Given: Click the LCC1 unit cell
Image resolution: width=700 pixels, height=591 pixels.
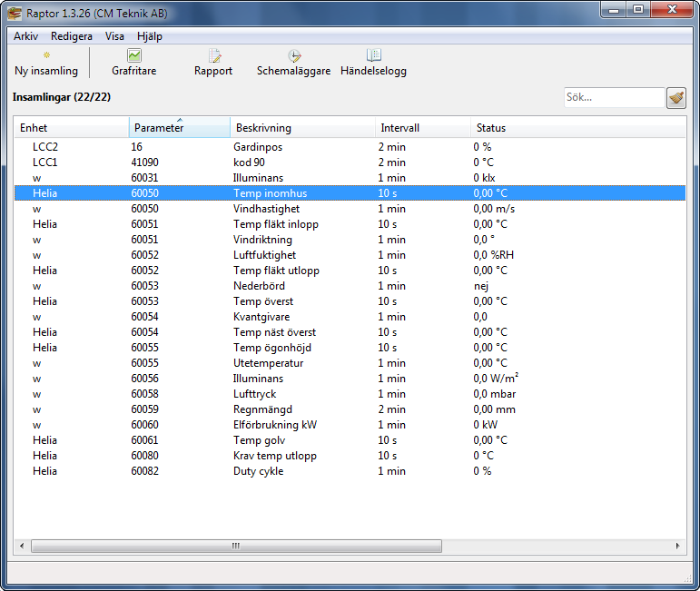Looking at the screenshot, I should (44, 163).
